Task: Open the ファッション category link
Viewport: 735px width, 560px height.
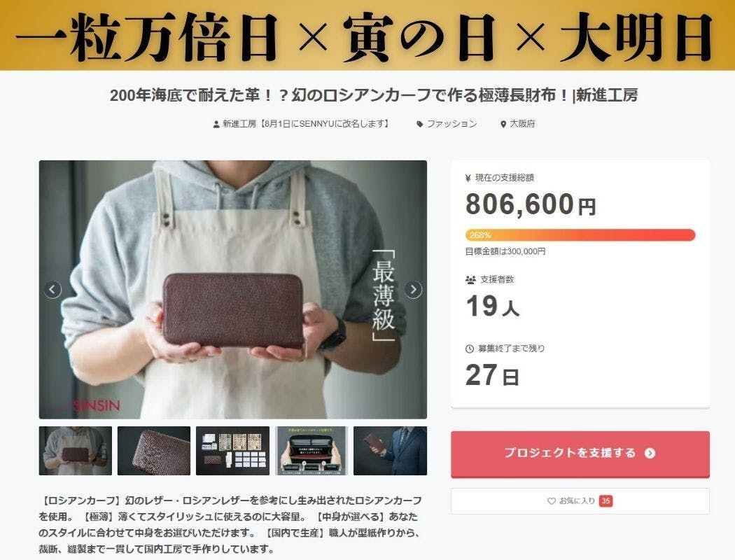Action: pyautogui.click(x=451, y=124)
